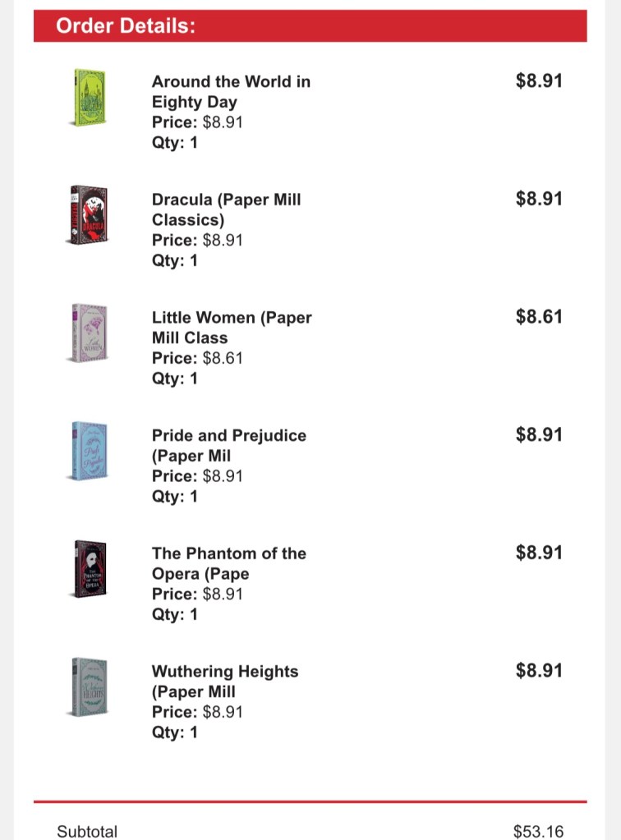Click the Wuthering Heights title text

coord(224,681)
